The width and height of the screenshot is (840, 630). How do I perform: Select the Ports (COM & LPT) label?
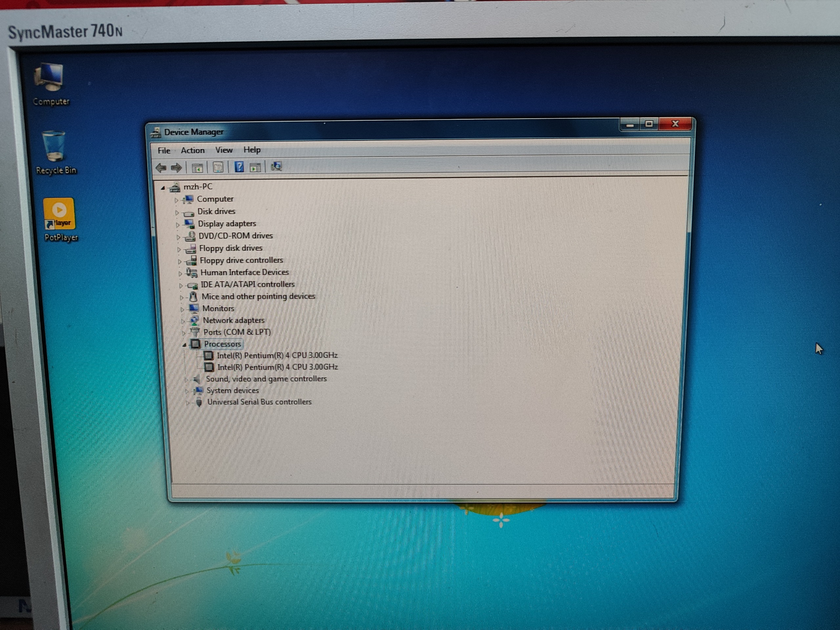click(237, 332)
